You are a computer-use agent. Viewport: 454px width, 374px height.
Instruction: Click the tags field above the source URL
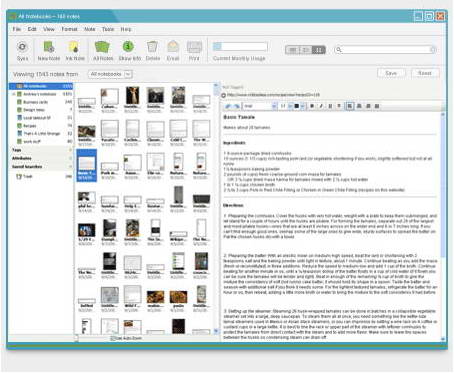pyautogui.click(x=233, y=87)
